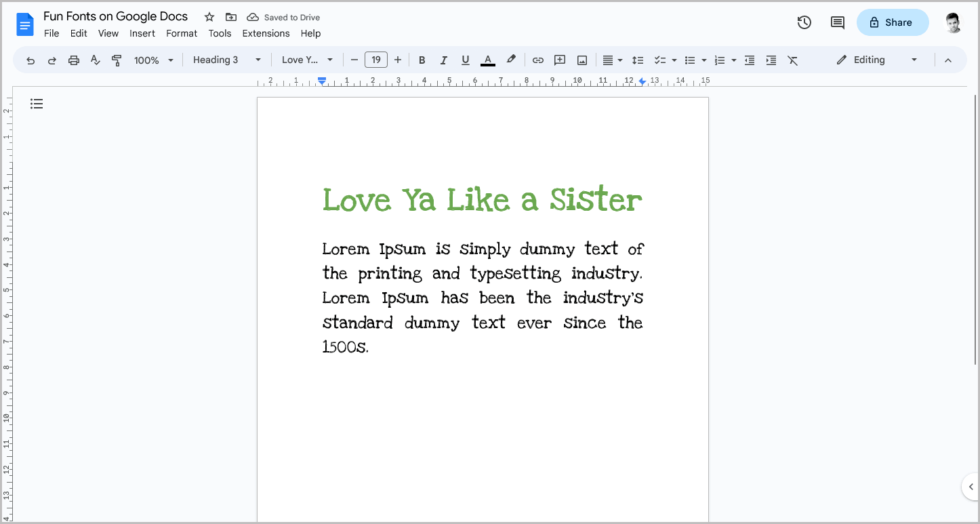Insert an image
This screenshot has width=980, height=524.
coord(581,60)
